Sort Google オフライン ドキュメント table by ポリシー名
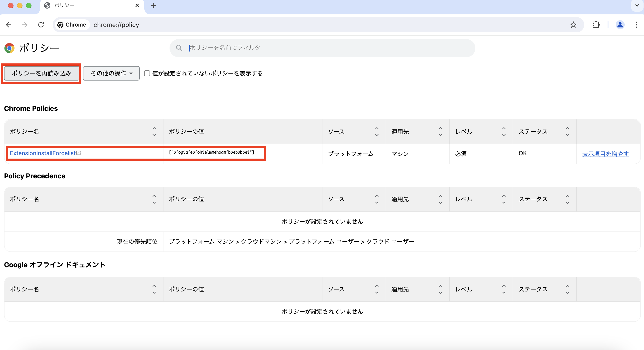The image size is (644, 350). click(154, 289)
